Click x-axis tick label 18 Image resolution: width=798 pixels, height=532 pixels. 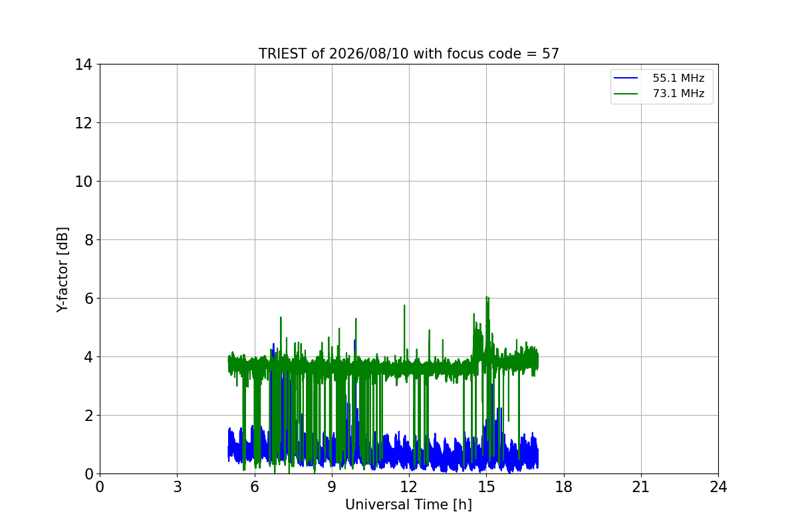563,487
